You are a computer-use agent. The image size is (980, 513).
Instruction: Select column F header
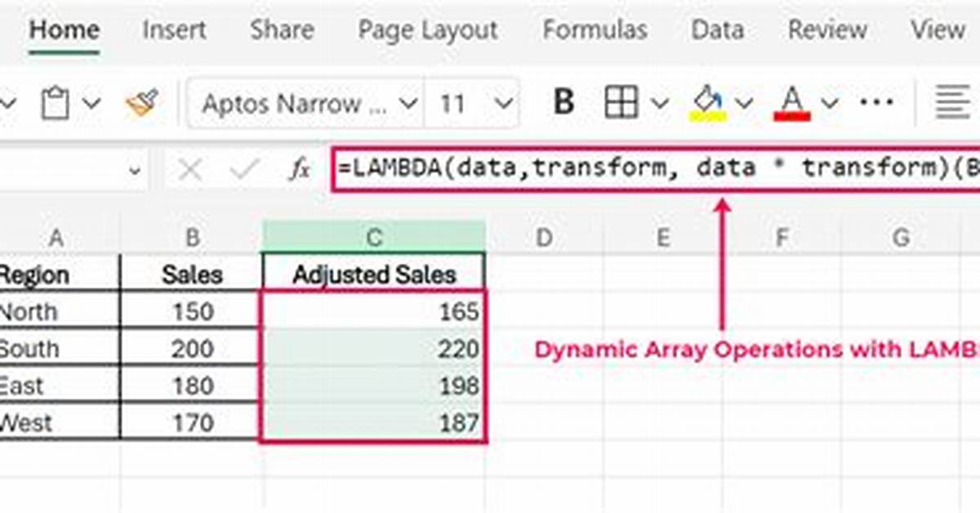pos(782,237)
